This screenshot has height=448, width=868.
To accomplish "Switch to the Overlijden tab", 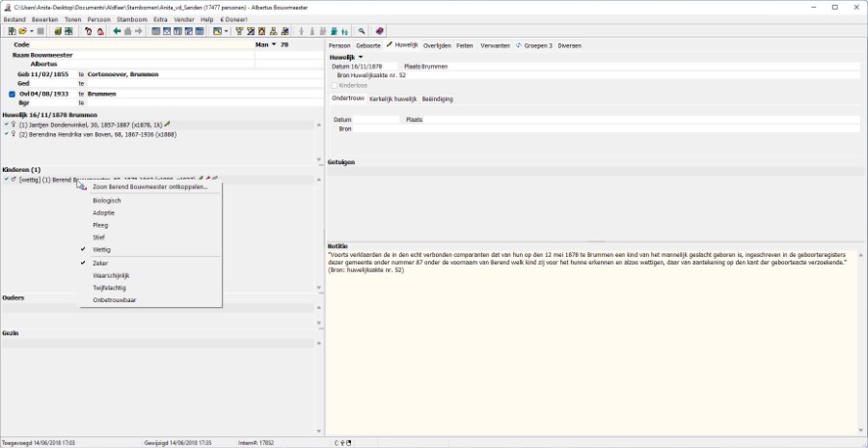I will 437,45.
